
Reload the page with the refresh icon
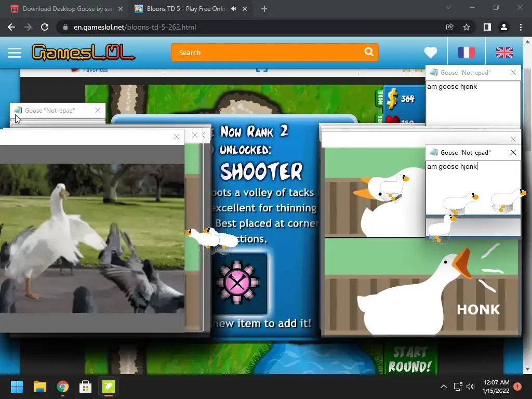(x=45, y=27)
